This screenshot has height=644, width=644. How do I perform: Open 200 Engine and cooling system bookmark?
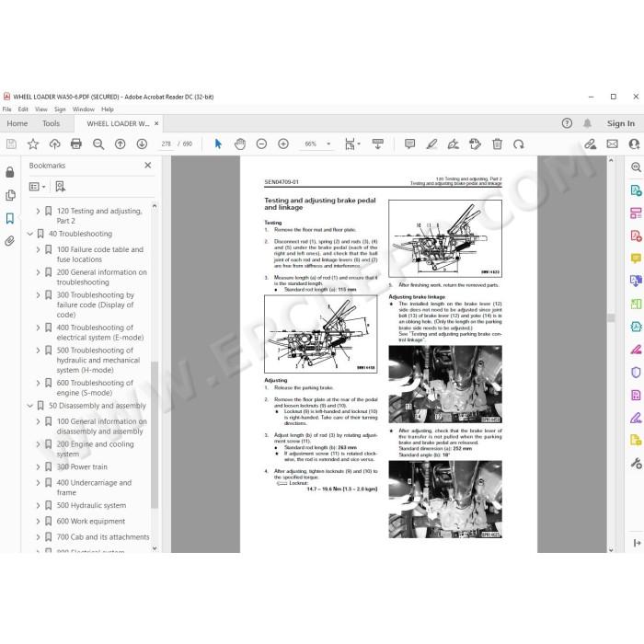[96, 449]
